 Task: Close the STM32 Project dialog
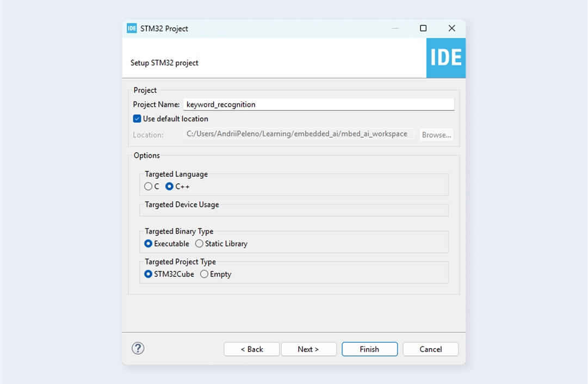coord(451,28)
